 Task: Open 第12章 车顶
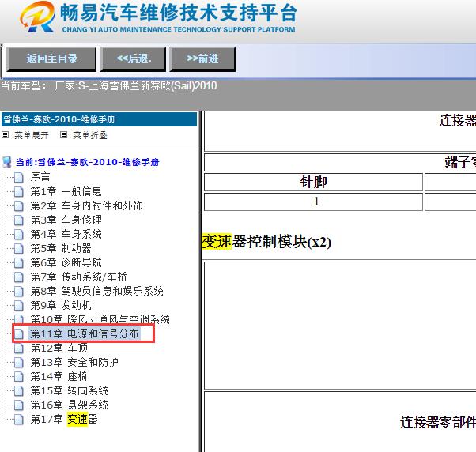[x=59, y=348]
